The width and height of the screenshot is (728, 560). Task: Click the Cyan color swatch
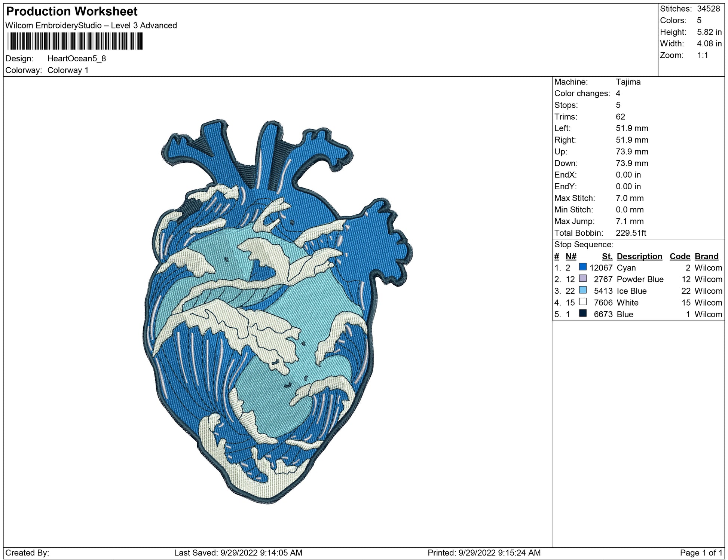(582, 267)
